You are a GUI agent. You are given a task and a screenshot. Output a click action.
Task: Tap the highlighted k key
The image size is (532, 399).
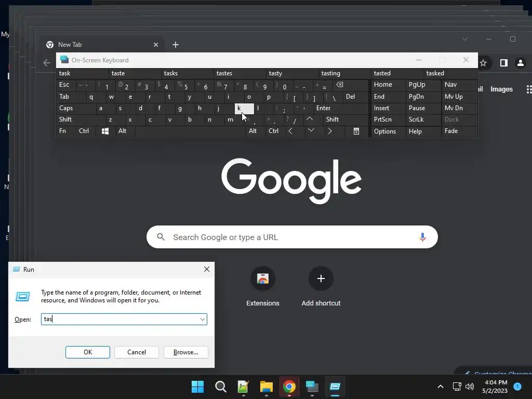(244, 109)
